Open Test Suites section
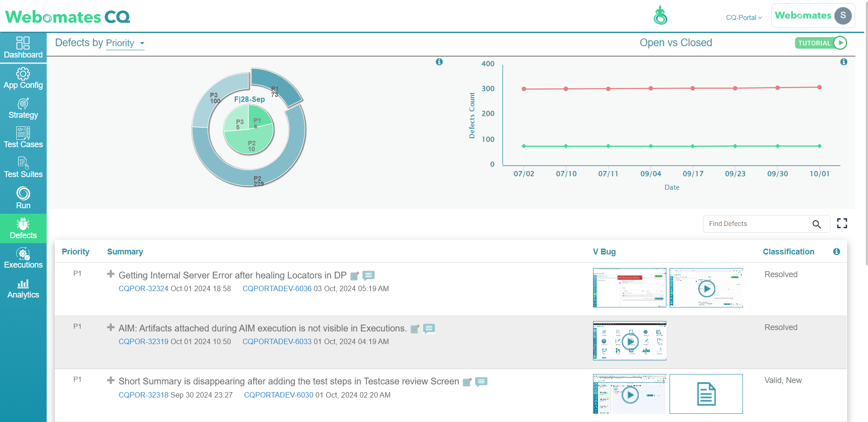Viewport: 868px width, 422px height. tap(23, 168)
